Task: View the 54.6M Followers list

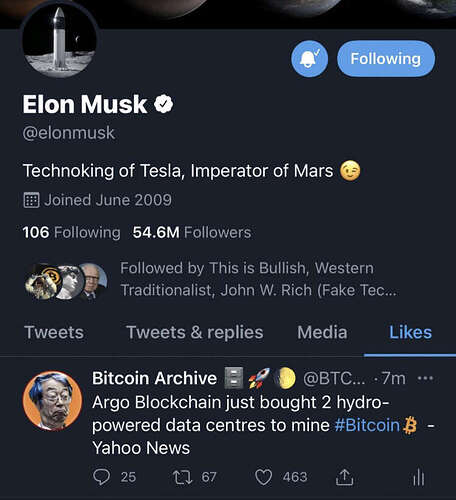Action: pos(192,232)
